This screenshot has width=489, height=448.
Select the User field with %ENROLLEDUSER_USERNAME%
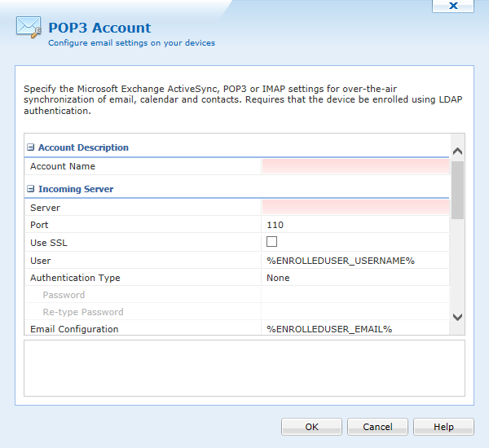[355, 261]
